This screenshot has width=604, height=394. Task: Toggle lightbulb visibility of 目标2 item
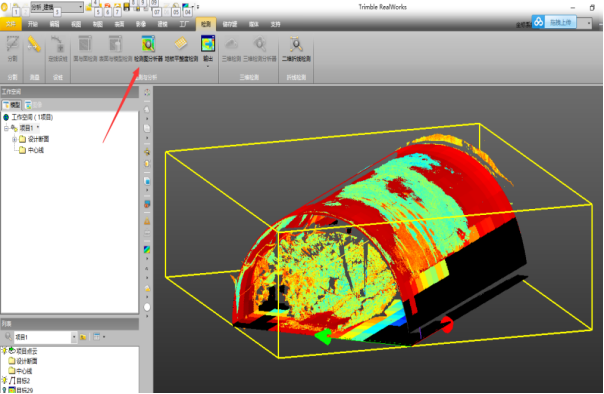[x=5, y=380]
